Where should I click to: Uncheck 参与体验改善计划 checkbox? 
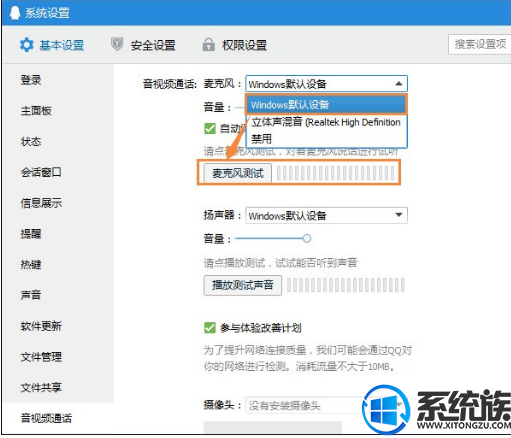210,328
